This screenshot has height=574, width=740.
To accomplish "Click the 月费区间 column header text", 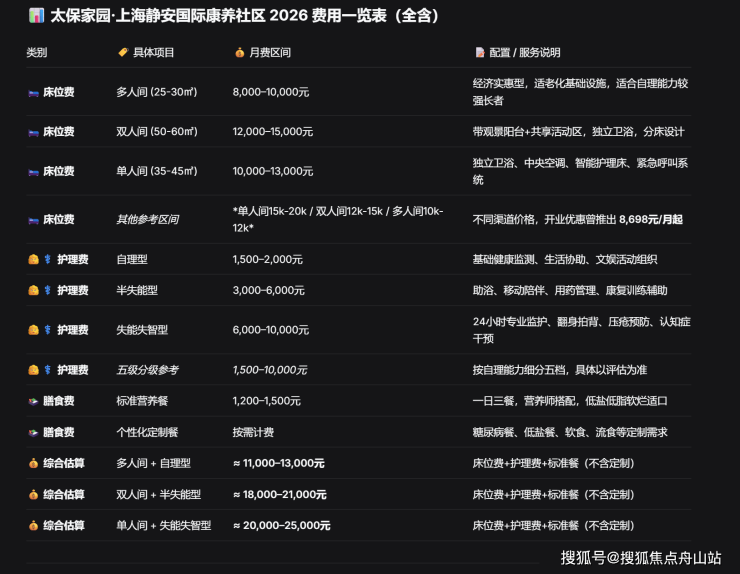I will [270, 52].
